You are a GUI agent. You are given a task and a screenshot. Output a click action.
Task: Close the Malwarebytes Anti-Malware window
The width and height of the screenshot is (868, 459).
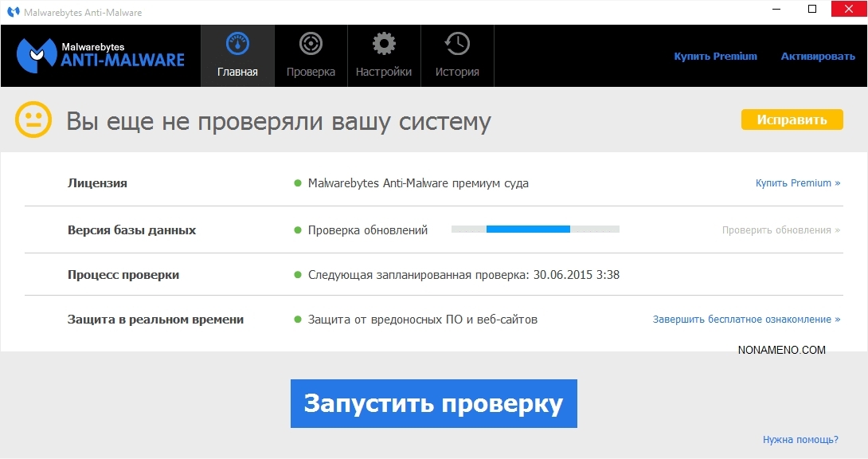pos(849,9)
